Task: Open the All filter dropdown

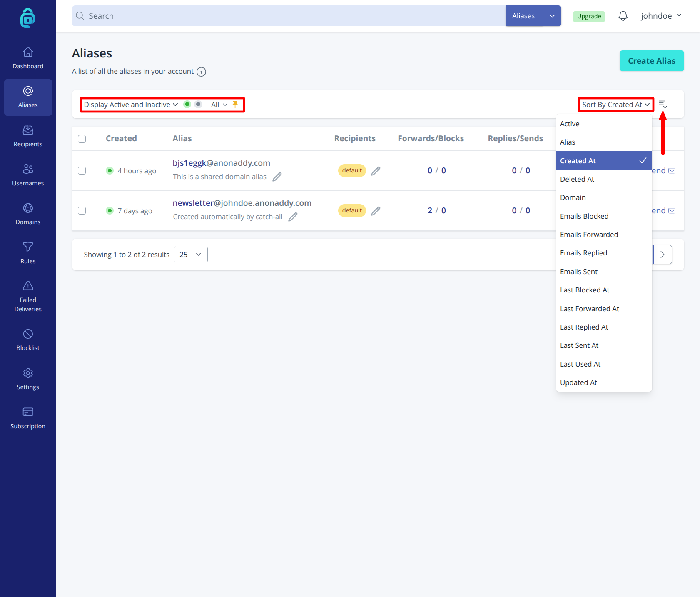Action: click(x=219, y=105)
